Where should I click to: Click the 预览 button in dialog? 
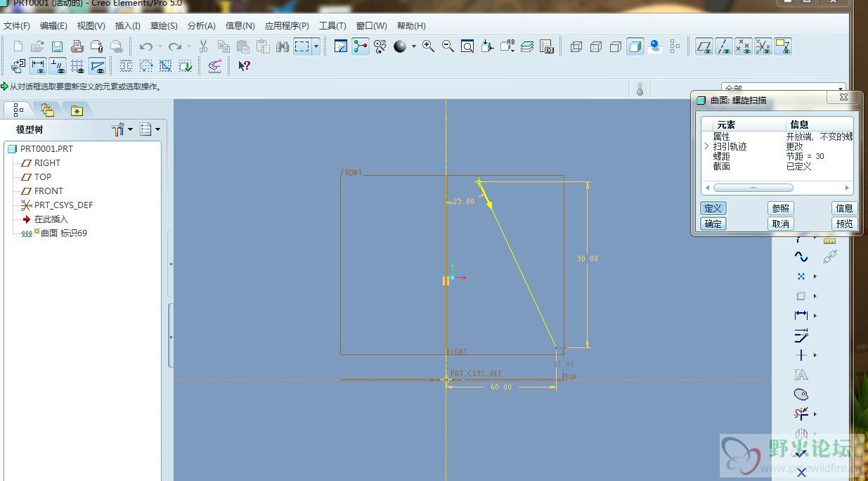click(x=844, y=224)
